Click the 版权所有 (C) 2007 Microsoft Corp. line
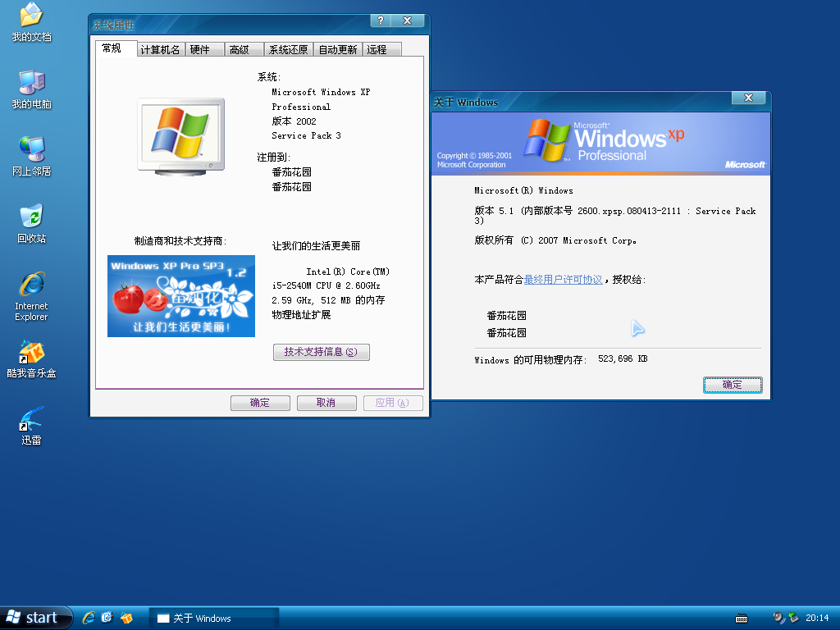The width and height of the screenshot is (840, 630). coord(555,240)
